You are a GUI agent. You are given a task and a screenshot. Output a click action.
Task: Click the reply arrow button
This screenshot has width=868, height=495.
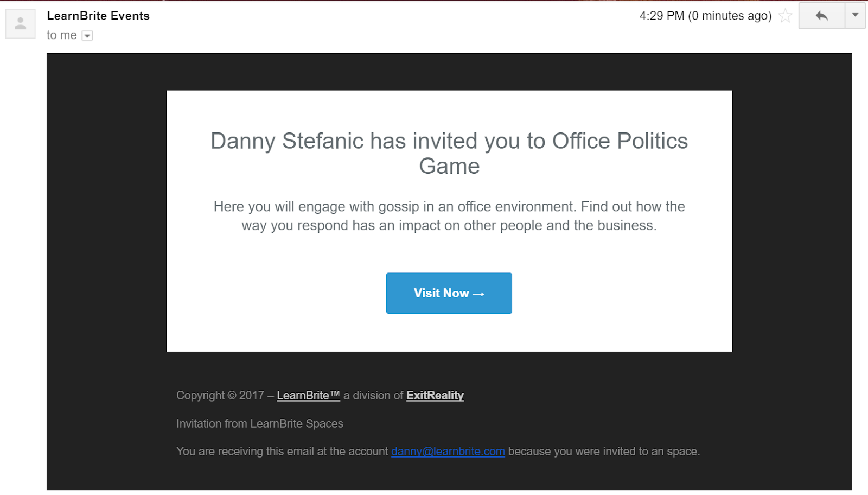(x=821, y=16)
